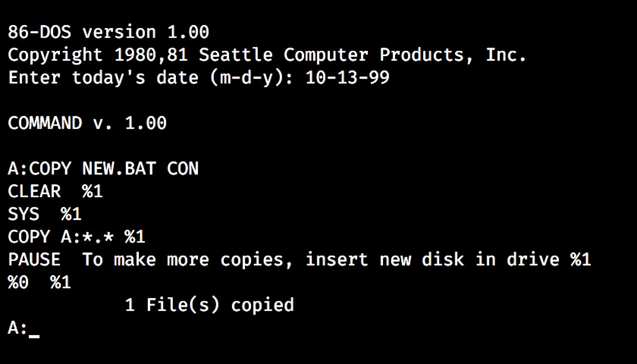Click the "SYS %1" batch line
This screenshot has height=364, width=637.
point(45,214)
